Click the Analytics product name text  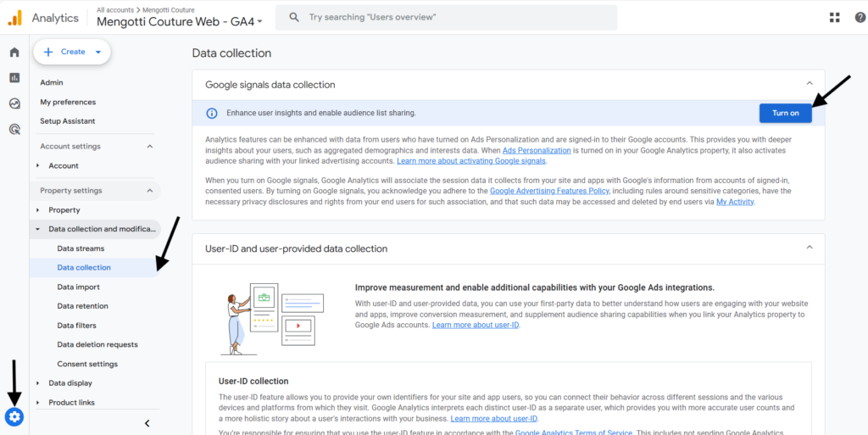55,18
